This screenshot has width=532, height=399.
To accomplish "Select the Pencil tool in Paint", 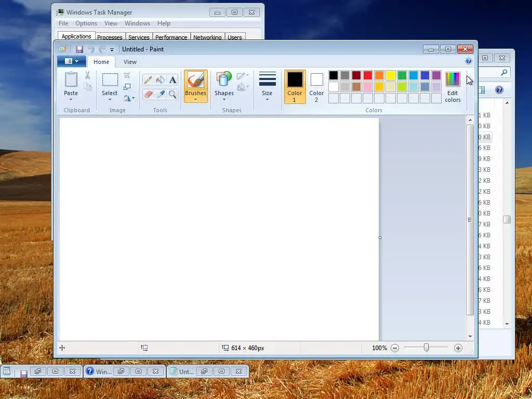I will [x=148, y=79].
